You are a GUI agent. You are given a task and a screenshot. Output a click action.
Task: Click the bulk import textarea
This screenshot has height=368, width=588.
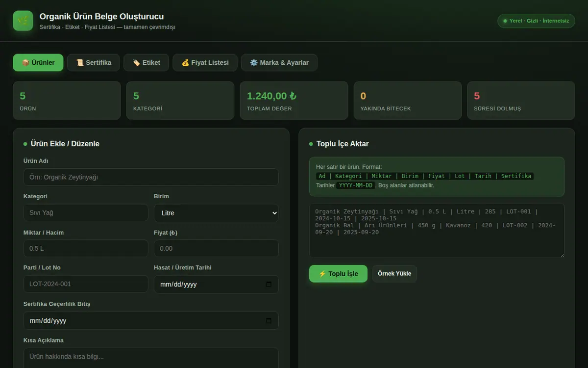[437, 231]
